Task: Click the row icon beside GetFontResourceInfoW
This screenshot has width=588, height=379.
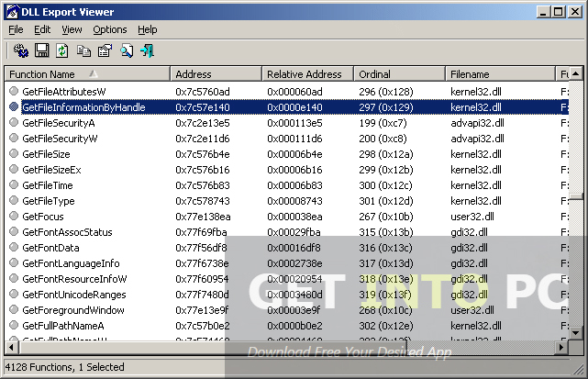Action: pos(14,278)
